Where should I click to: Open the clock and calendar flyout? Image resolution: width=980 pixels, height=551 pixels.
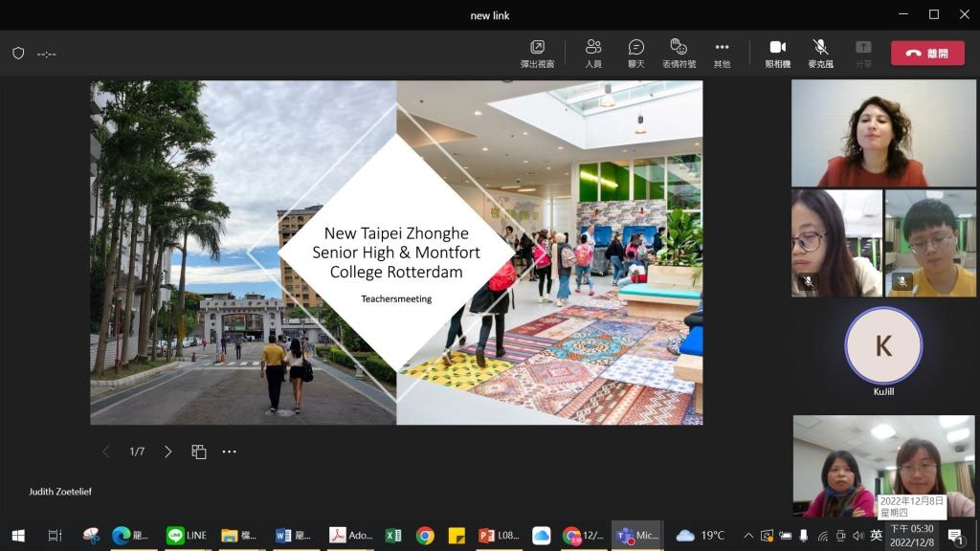point(912,536)
